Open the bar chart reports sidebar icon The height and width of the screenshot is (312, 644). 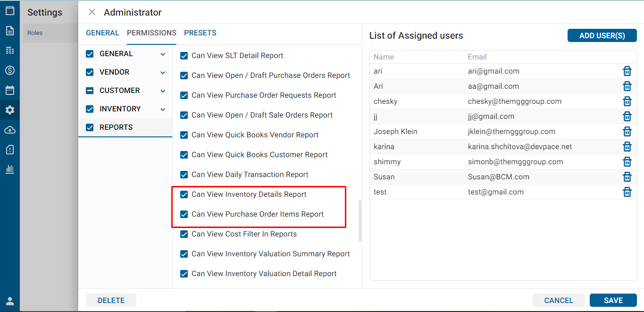click(x=10, y=169)
